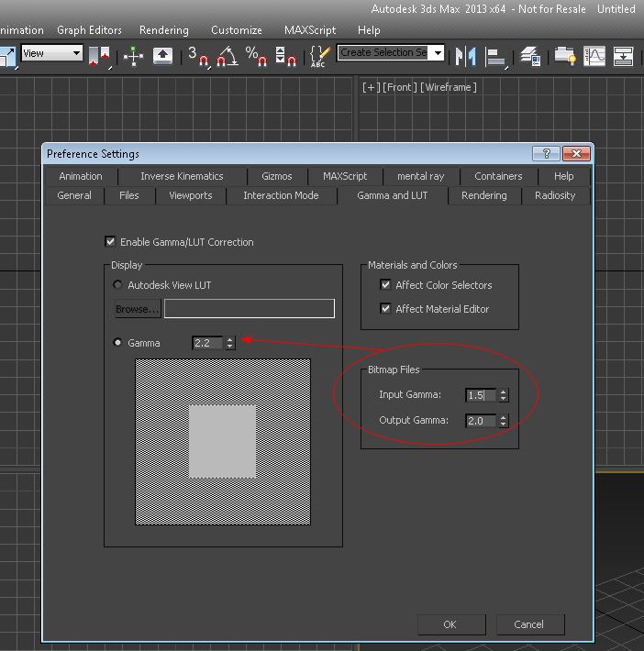Image resolution: width=644 pixels, height=651 pixels.
Task: Open the Rendering menu
Action: point(163,30)
